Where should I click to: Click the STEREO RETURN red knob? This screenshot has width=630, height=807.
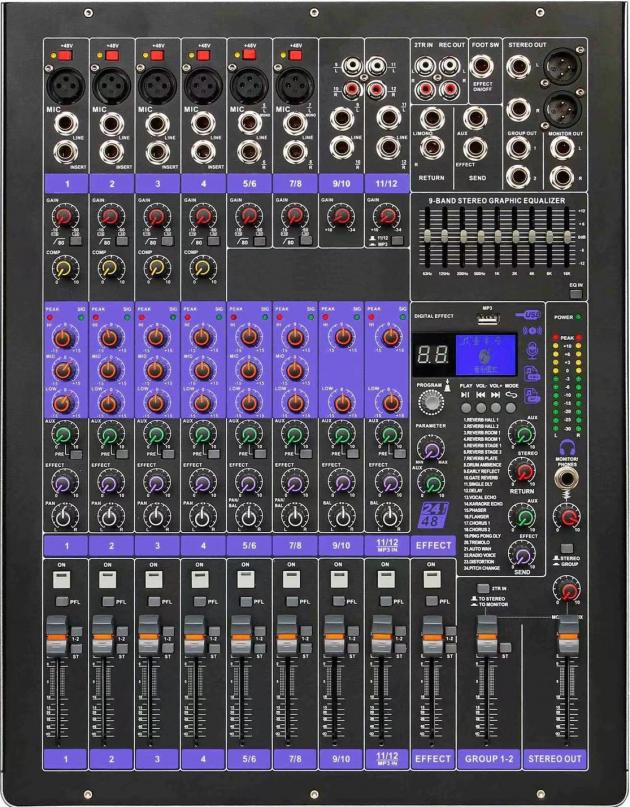tap(524, 471)
